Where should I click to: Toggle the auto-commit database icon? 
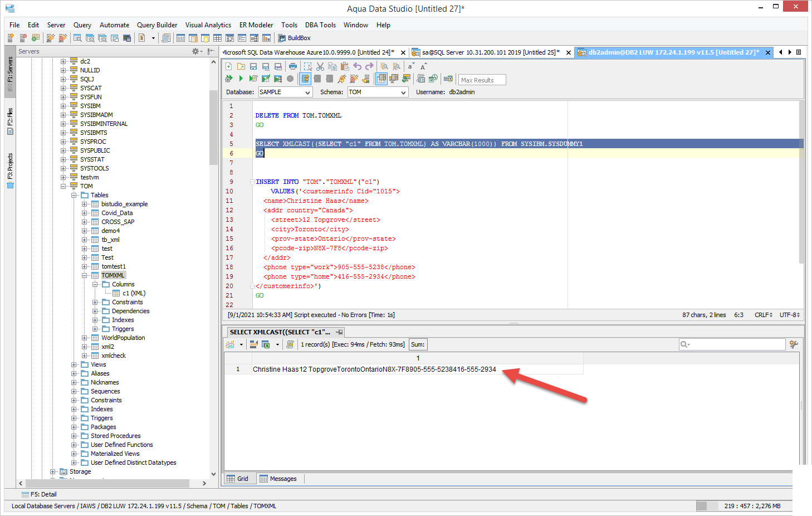coord(305,79)
